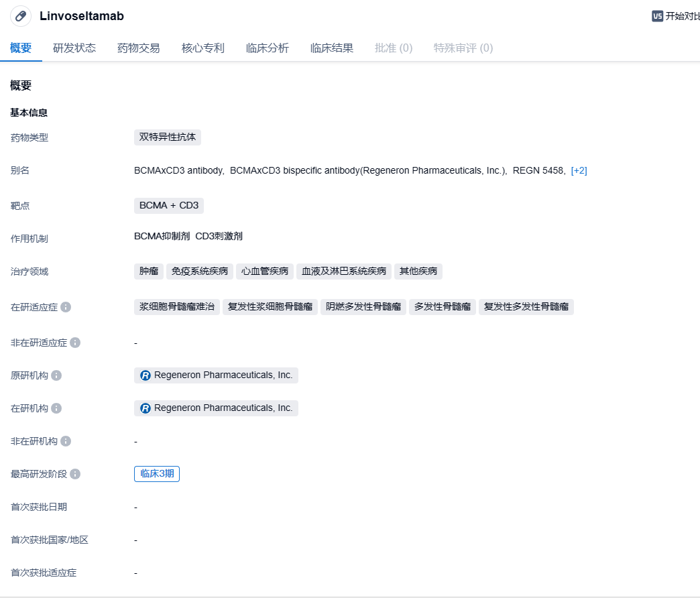Click the 多发性骨髓瘤 indication tag
The image size is (700, 598).
[443, 307]
